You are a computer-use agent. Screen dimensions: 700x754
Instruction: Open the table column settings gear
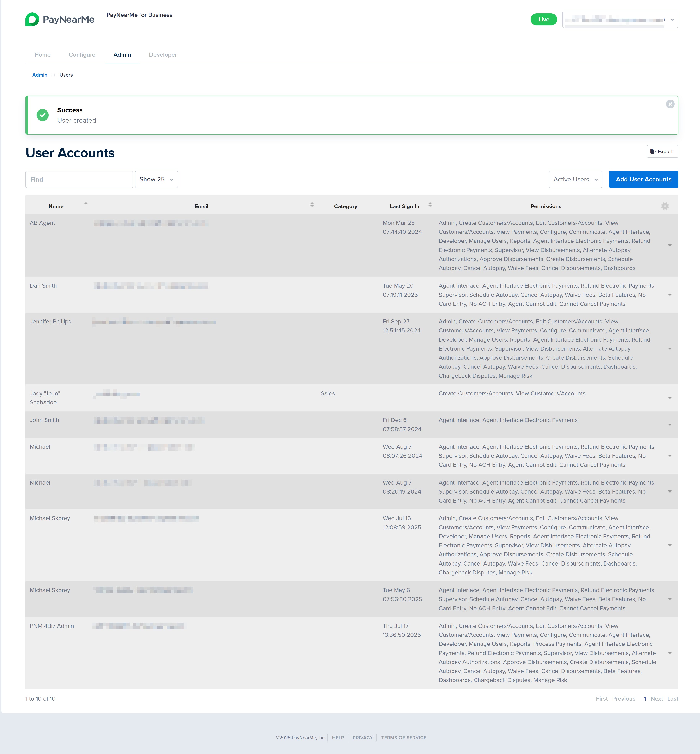pos(665,206)
